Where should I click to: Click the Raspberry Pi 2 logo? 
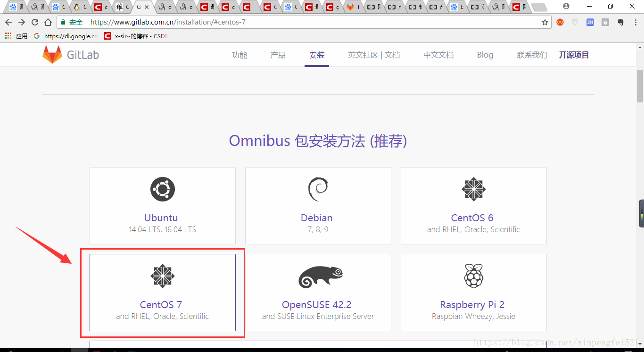[x=474, y=276]
